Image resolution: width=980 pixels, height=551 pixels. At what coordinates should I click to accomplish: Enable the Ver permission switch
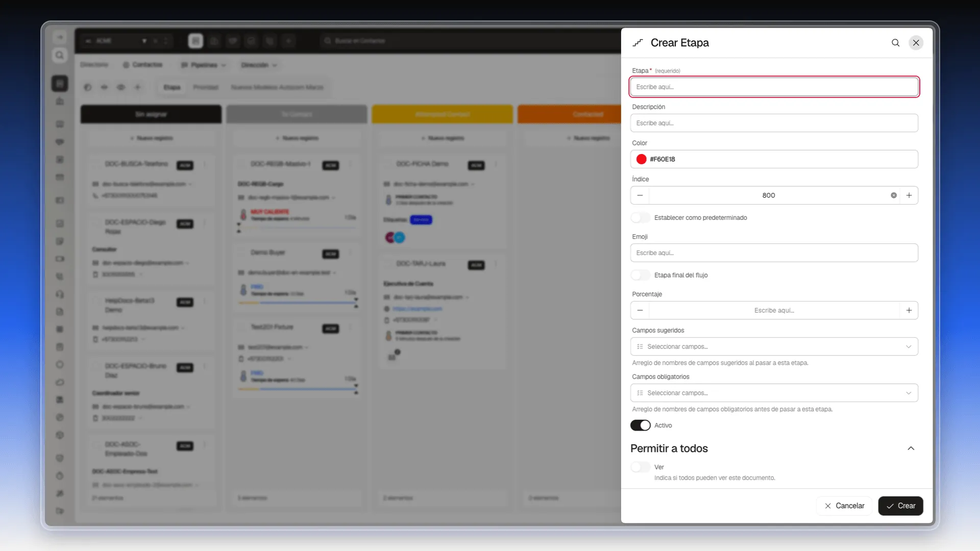click(640, 467)
